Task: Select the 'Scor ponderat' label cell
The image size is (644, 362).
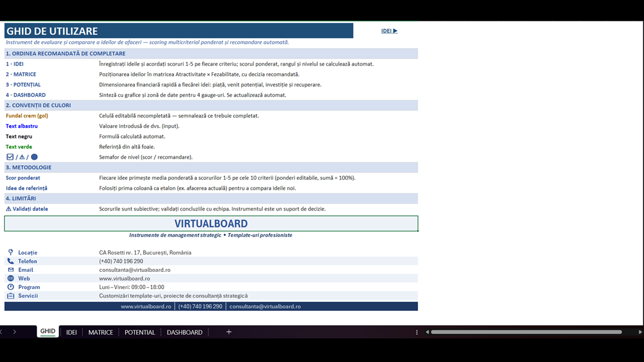Action: coord(23,177)
